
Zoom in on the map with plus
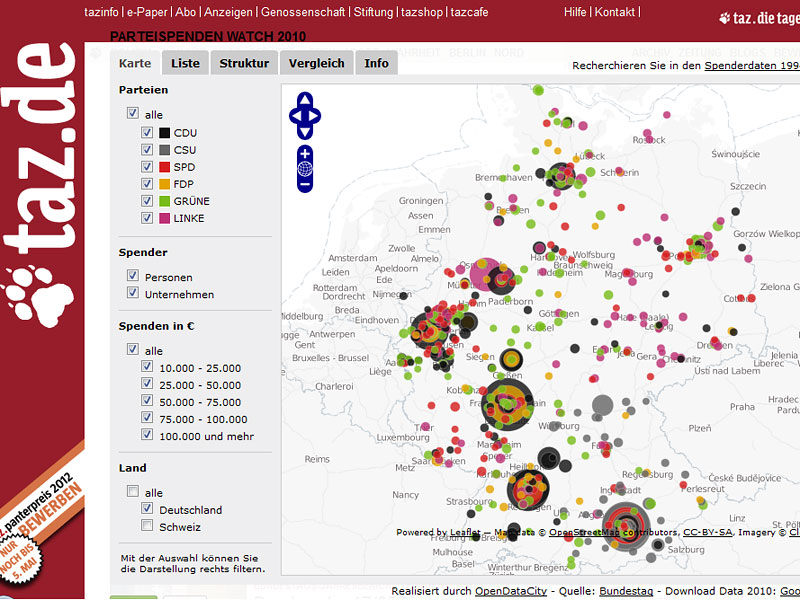tap(305, 153)
